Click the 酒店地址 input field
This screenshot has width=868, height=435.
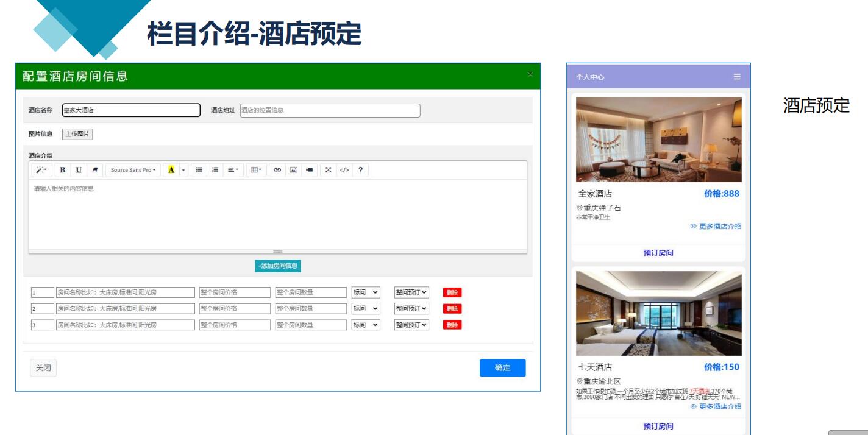329,110
